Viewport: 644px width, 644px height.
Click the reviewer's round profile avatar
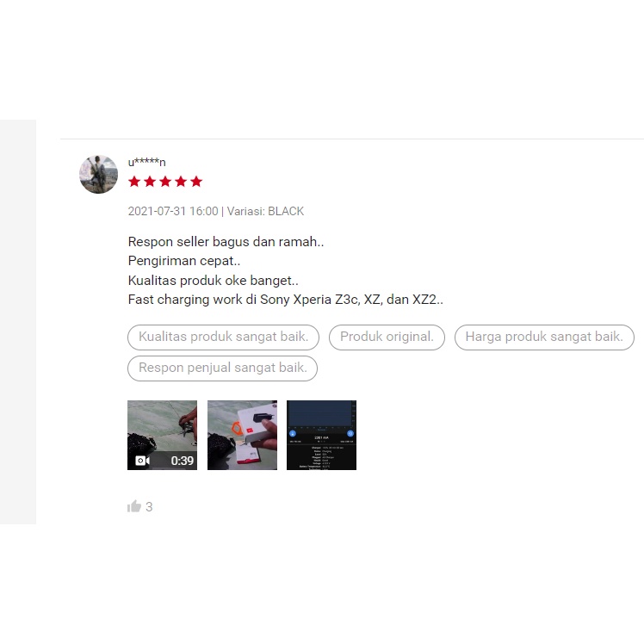tap(98, 174)
